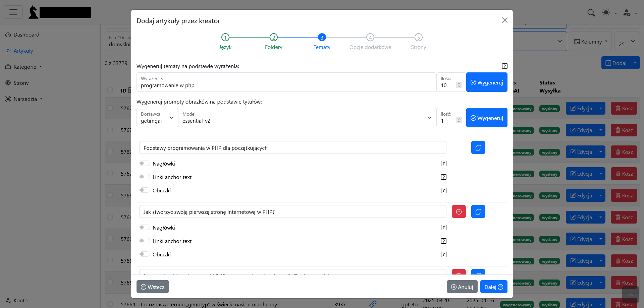This screenshot has width=644, height=308.
Task: Expand the Dodaj split-button arrow
Action: 635,63
